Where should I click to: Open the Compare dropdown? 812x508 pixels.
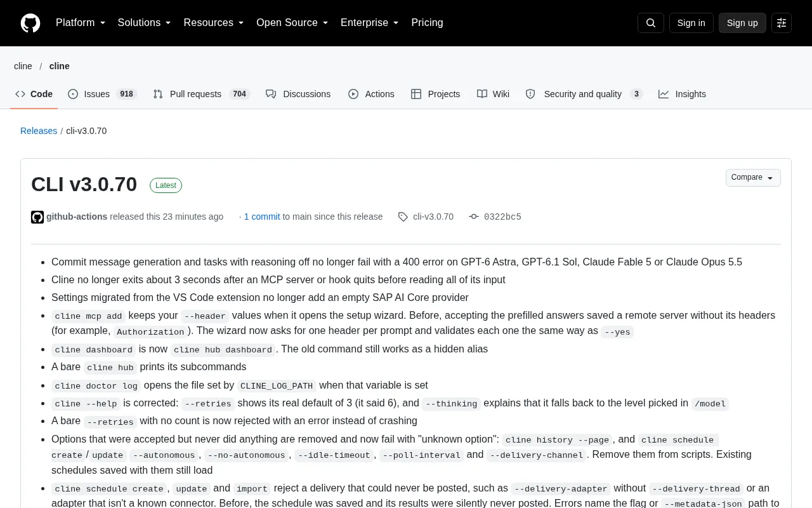point(753,178)
